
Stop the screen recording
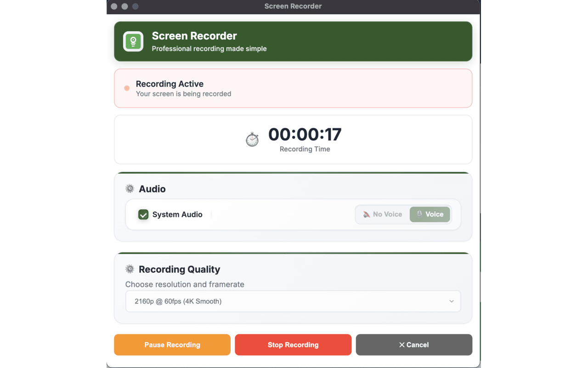pos(293,345)
